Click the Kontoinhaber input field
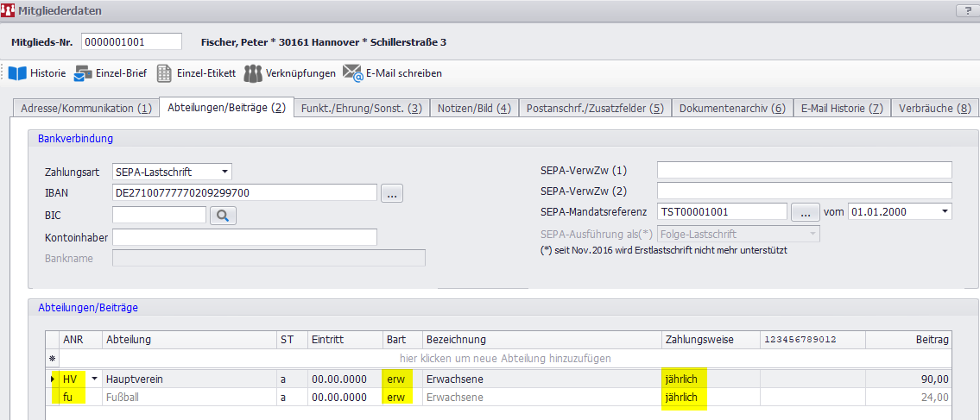The height and width of the screenshot is (420, 980). tap(244, 237)
